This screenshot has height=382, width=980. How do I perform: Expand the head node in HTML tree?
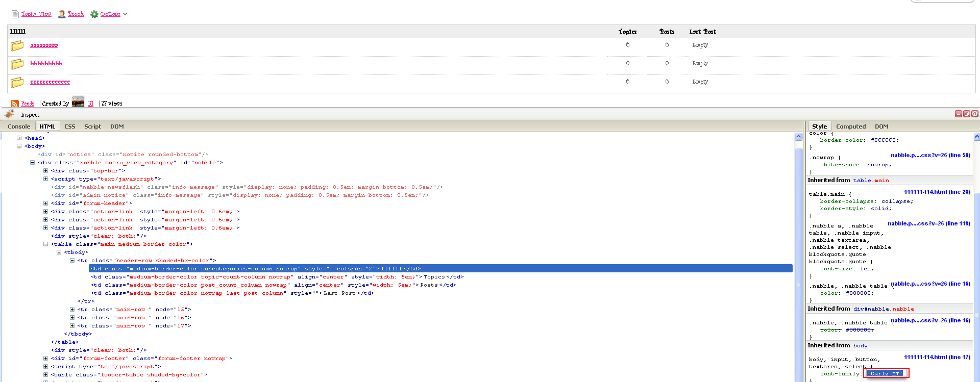(x=19, y=138)
